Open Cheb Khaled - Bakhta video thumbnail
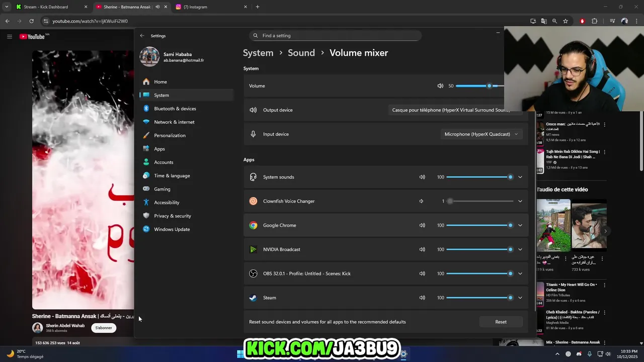The image size is (644, 362). pyautogui.click(x=540, y=321)
